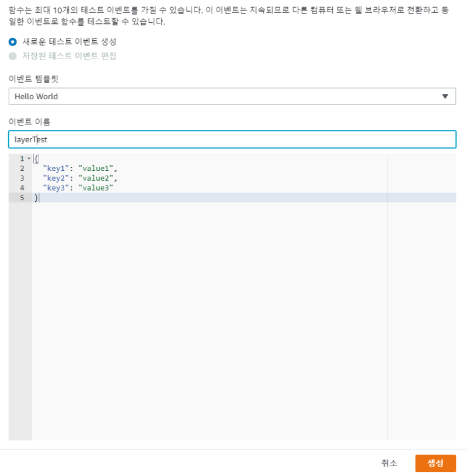The width and height of the screenshot is (467, 476).
Task: Place cursor on the "key1" property
Action: [x=51, y=168]
